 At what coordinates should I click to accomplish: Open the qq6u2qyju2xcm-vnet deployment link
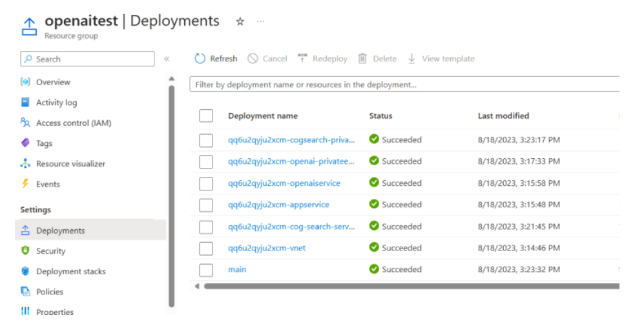point(267,248)
